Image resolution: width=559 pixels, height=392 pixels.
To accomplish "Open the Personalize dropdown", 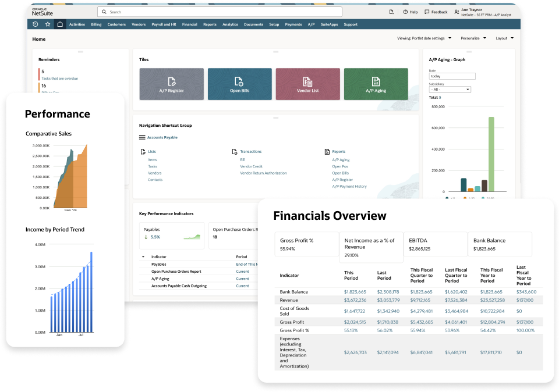I will tap(472, 37).
